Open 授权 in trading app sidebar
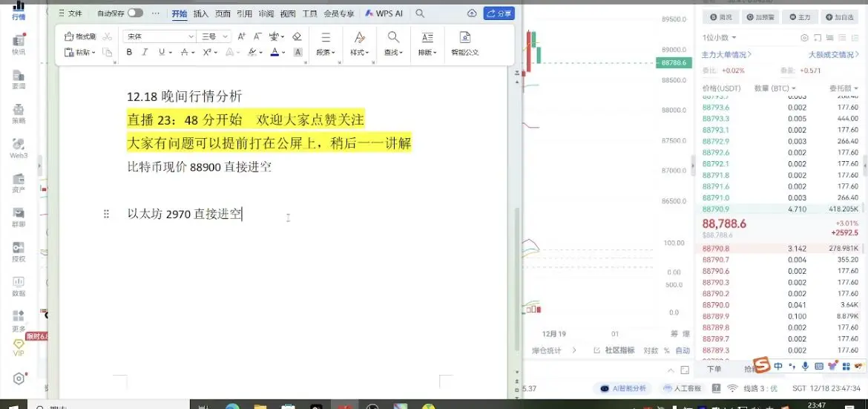 [x=19, y=252]
